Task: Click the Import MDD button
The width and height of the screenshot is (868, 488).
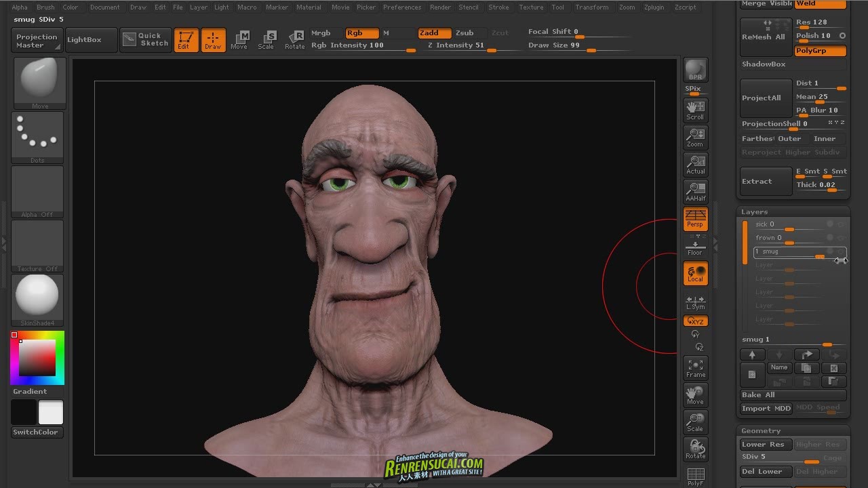Action: pyautogui.click(x=766, y=408)
